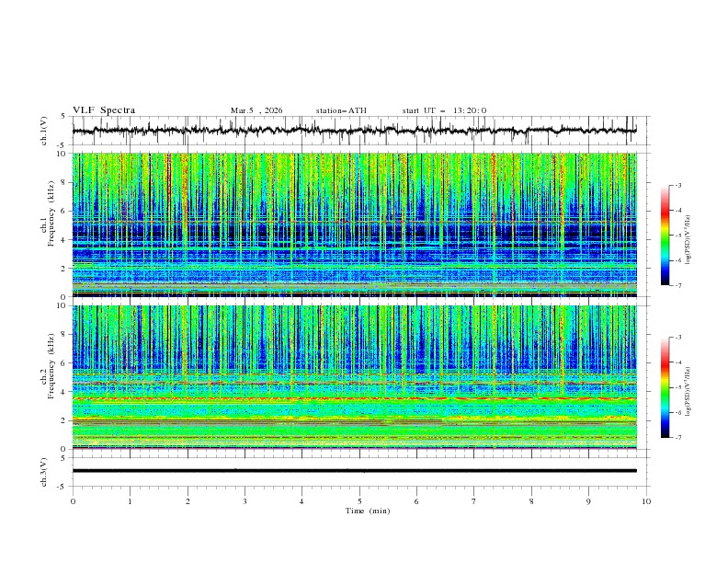Viewport: 728px width, 563px height.
Task: Click the ch.3(V) flat waveform trace
Action: 354,471
